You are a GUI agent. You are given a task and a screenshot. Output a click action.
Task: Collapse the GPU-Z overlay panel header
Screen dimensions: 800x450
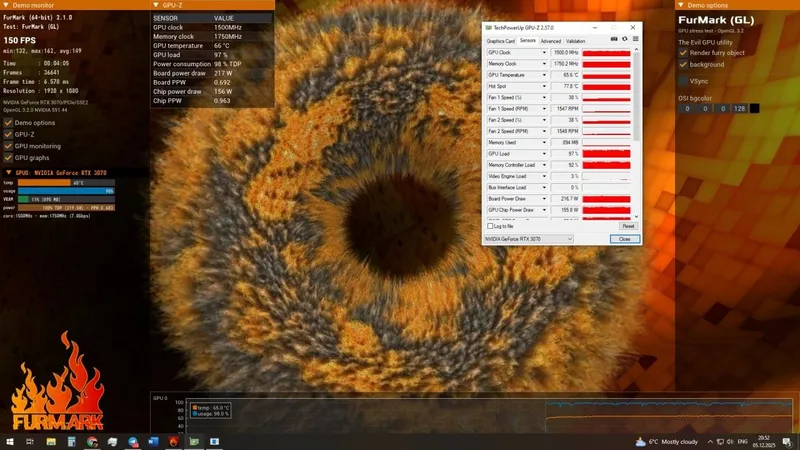[x=156, y=5]
